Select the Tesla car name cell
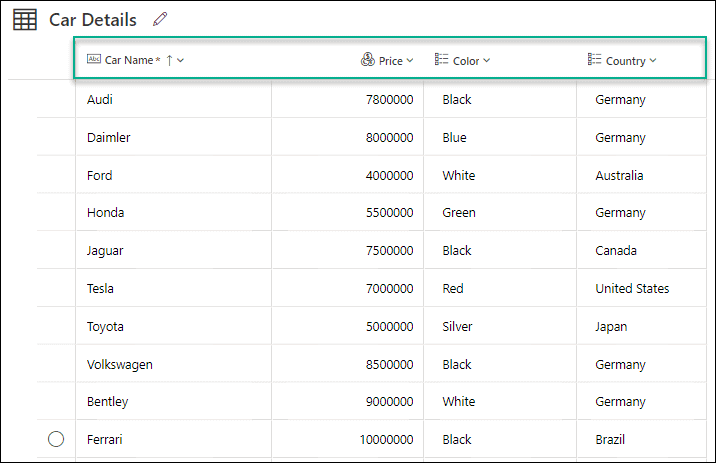 174,288
